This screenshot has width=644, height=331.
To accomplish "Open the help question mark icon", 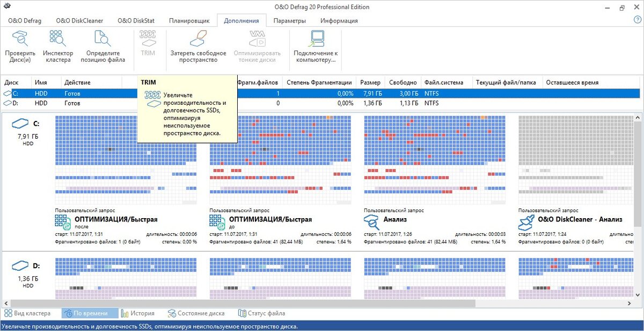I will (x=637, y=20).
